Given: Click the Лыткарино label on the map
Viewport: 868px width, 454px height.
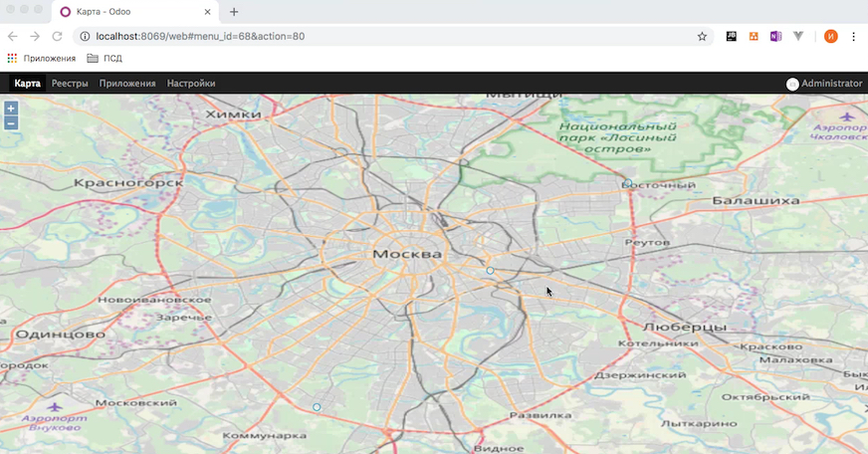Looking at the screenshot, I should coord(699,423).
